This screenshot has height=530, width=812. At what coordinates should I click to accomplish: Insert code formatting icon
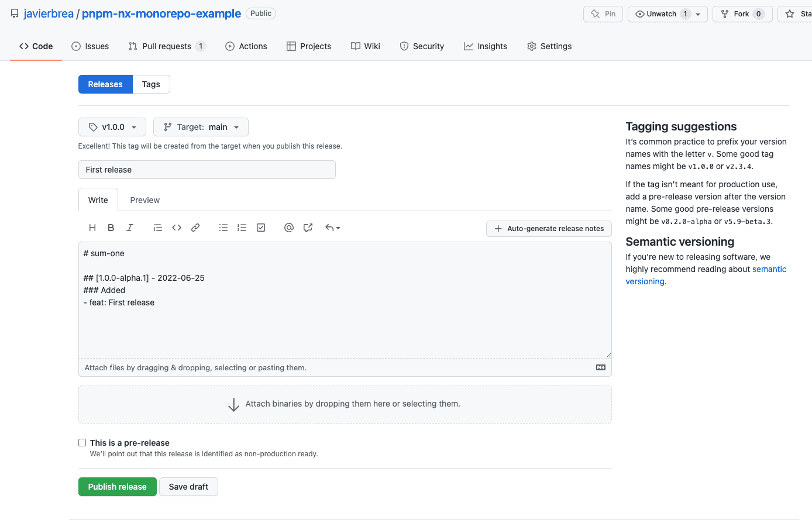point(177,228)
